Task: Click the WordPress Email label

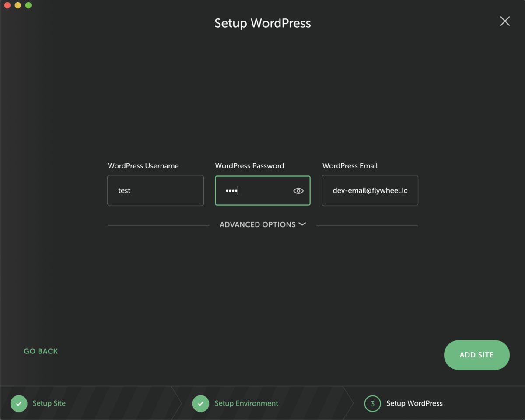Action: (x=350, y=166)
